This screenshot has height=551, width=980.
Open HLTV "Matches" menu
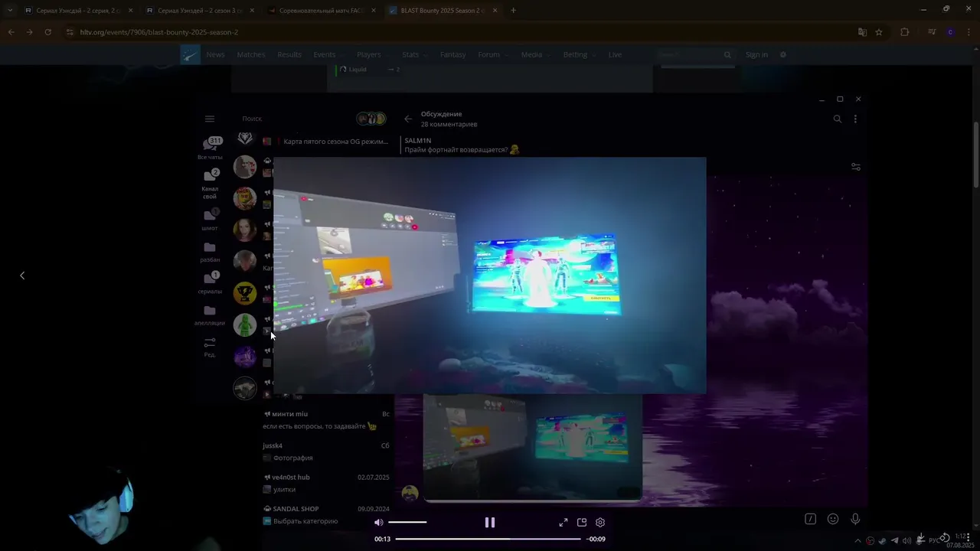coord(251,54)
